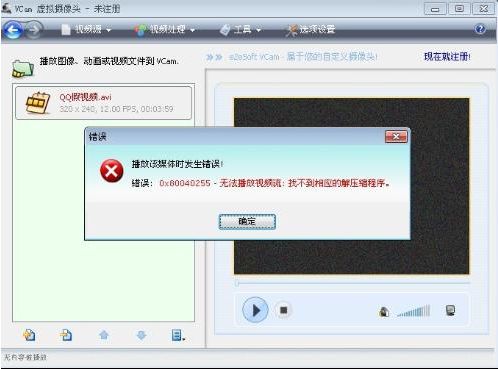Click the video seek bar under the preview
The height and width of the screenshot is (369, 498).
pos(352,284)
